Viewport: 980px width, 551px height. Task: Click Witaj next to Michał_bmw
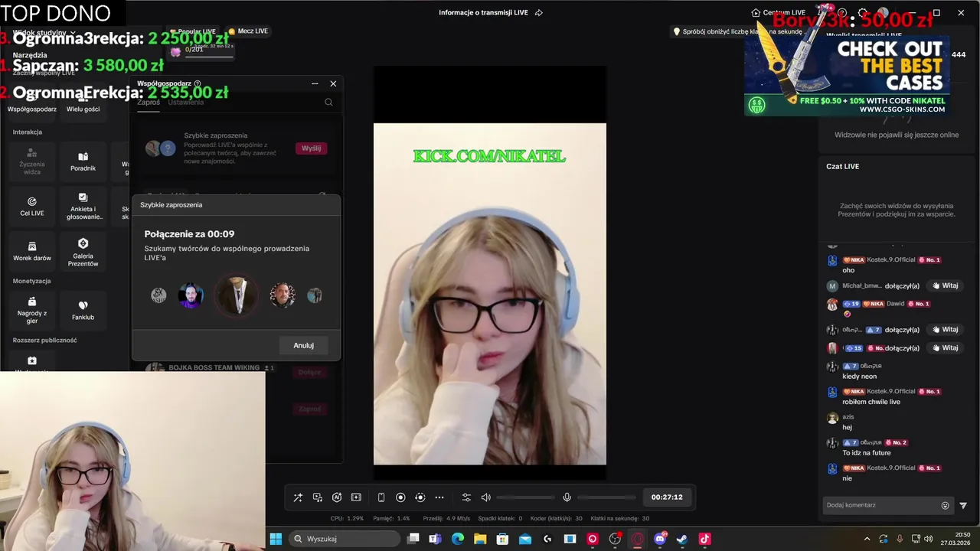point(945,285)
